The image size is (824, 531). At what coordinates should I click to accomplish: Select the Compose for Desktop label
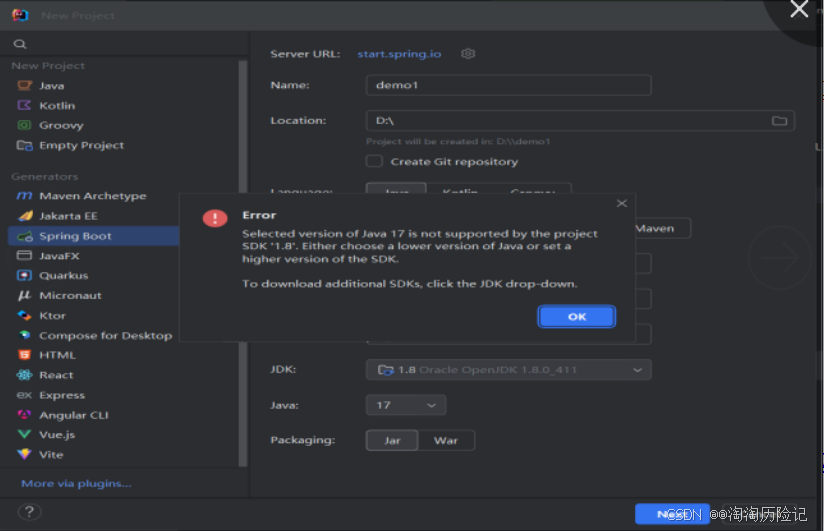pyautogui.click(x=106, y=335)
